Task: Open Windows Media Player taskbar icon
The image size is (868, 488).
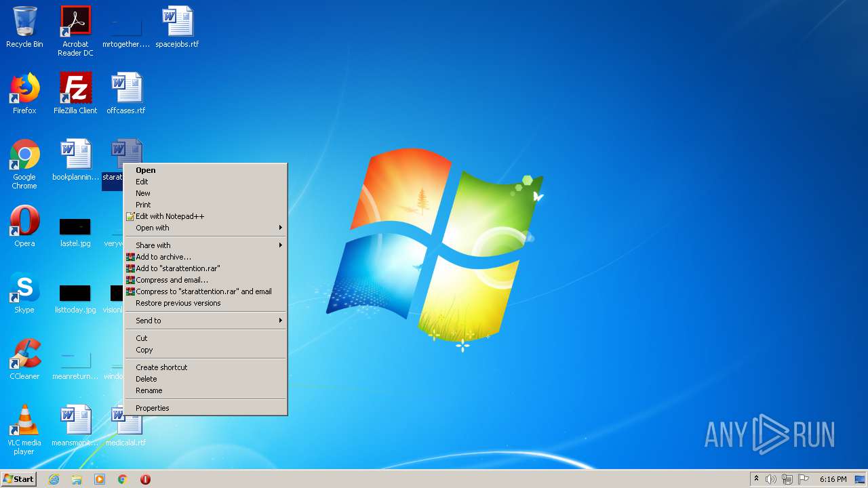Action: click(100, 479)
